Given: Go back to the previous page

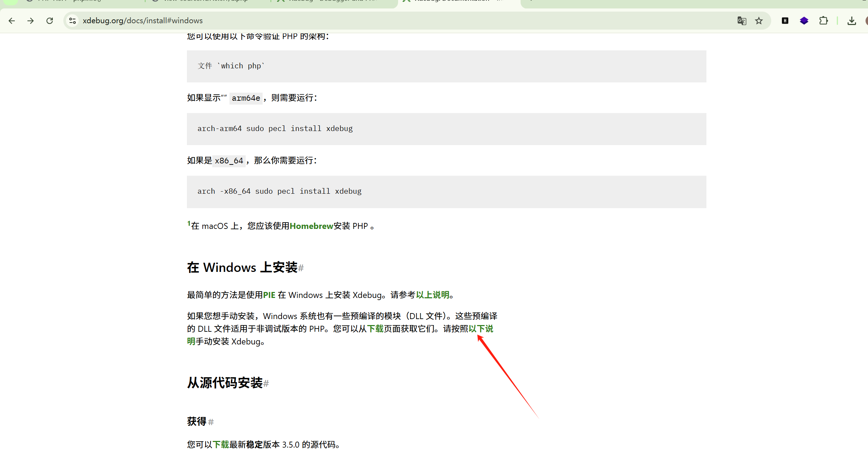Looking at the screenshot, I should [12, 21].
